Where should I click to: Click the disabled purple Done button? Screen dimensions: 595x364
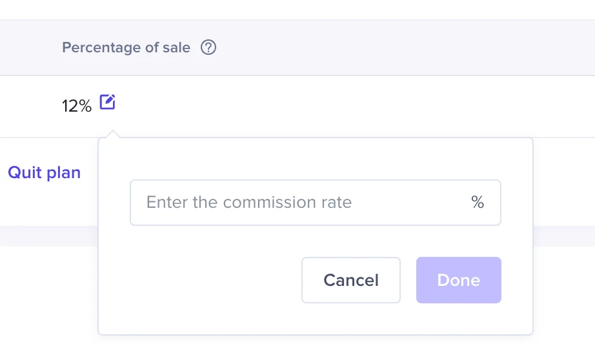tap(459, 280)
